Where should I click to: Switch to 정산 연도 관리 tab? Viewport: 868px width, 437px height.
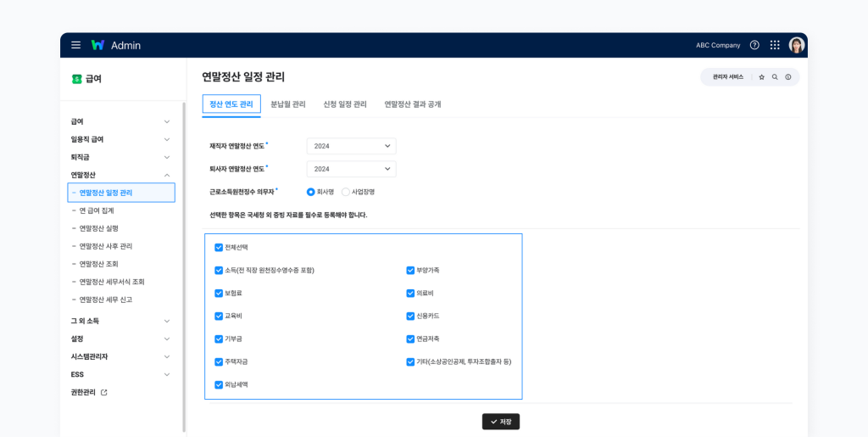(x=231, y=104)
